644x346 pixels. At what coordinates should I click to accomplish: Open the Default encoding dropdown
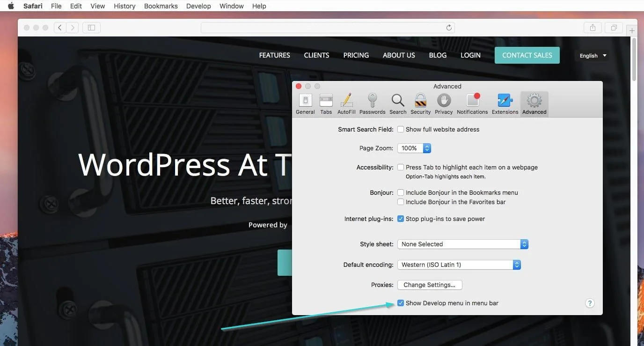point(459,265)
